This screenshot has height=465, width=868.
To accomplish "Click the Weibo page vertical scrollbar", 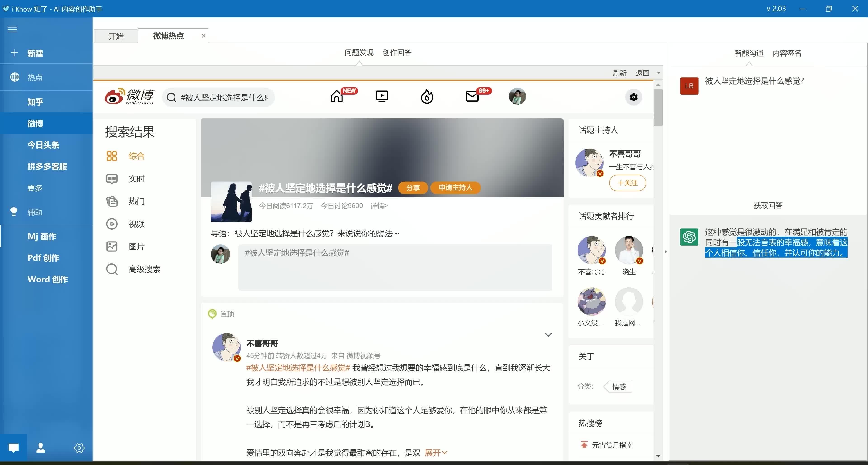I will coord(658,107).
